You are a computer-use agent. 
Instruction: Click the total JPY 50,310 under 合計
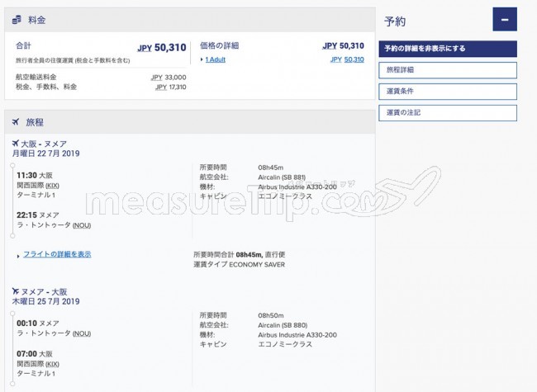[x=164, y=47]
